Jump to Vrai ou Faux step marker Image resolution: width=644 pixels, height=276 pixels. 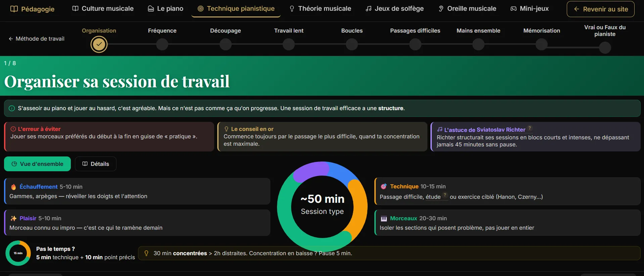605,47
